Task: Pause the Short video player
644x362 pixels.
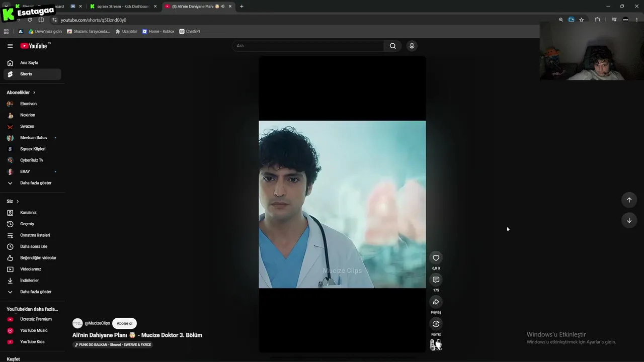Action: pos(342,204)
